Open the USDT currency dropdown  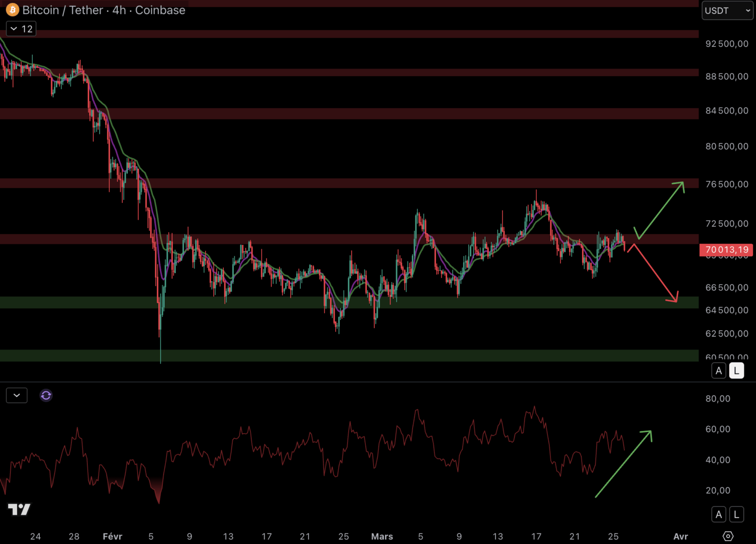point(727,11)
